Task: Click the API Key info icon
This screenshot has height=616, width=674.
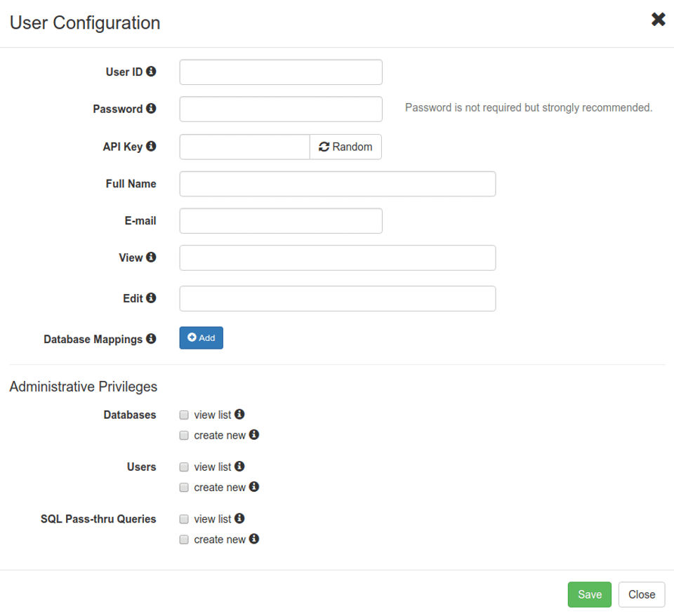Action: pos(151,147)
